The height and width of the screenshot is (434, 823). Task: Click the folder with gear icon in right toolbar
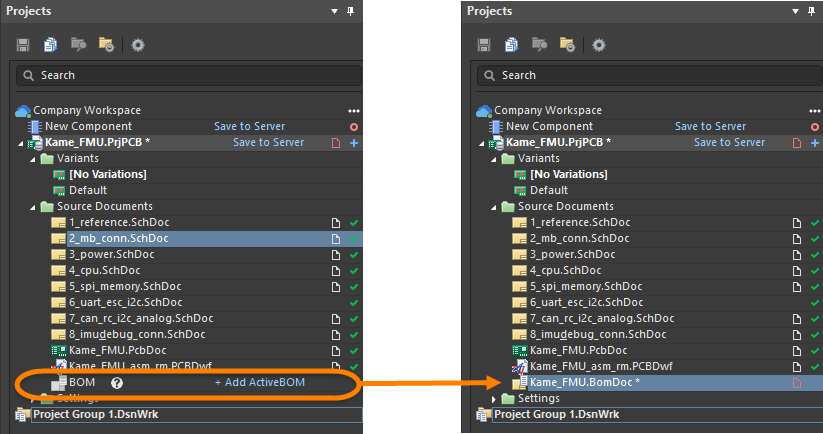coord(567,45)
